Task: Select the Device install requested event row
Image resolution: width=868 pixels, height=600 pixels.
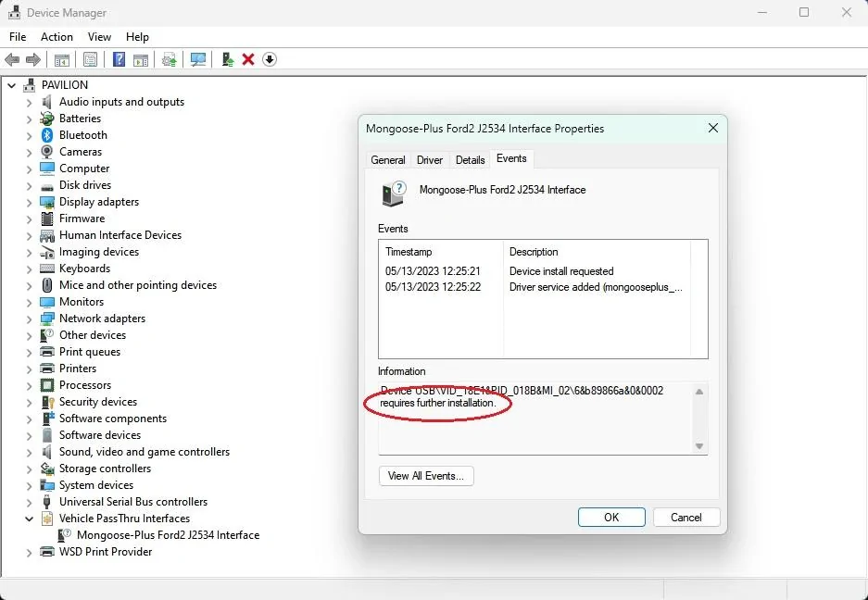Action: tap(535, 271)
